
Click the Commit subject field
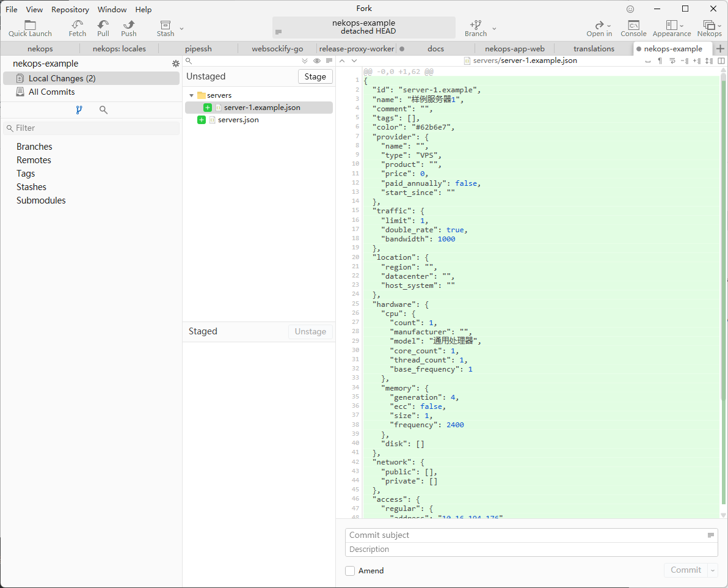tap(526, 535)
